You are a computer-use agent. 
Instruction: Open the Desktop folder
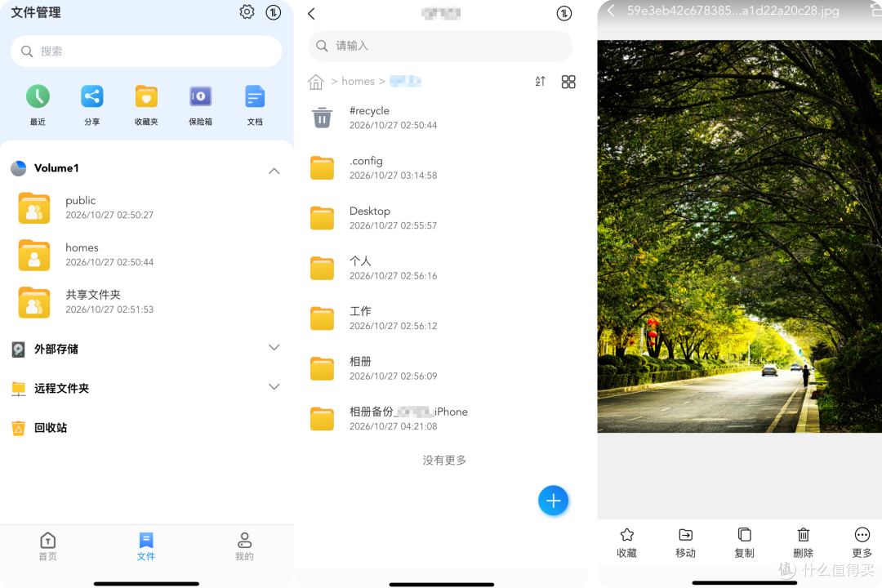[x=440, y=218]
